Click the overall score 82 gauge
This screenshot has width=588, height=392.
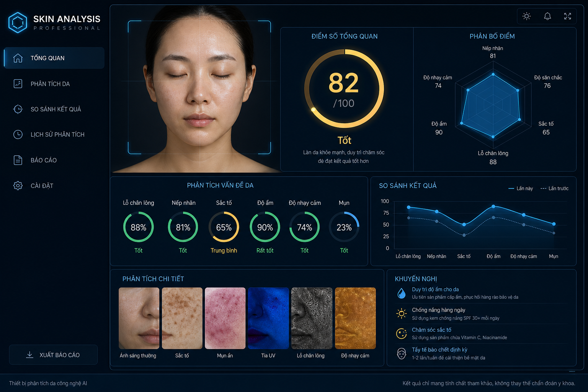(x=344, y=88)
